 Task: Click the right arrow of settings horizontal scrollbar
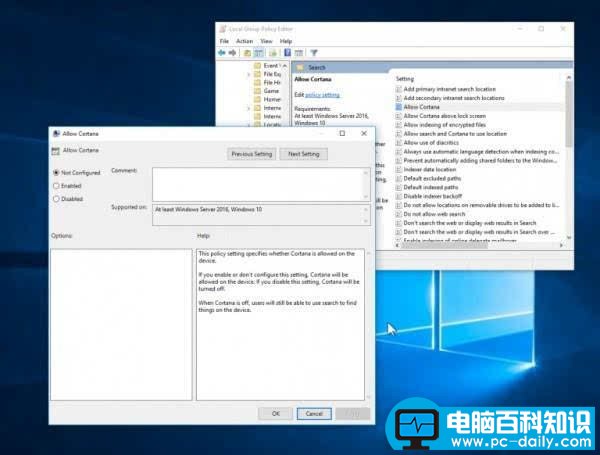[x=561, y=245]
